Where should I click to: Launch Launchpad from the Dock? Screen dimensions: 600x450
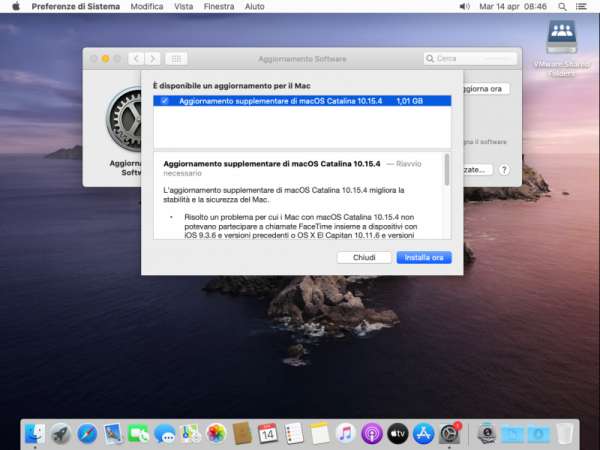pos(61,434)
